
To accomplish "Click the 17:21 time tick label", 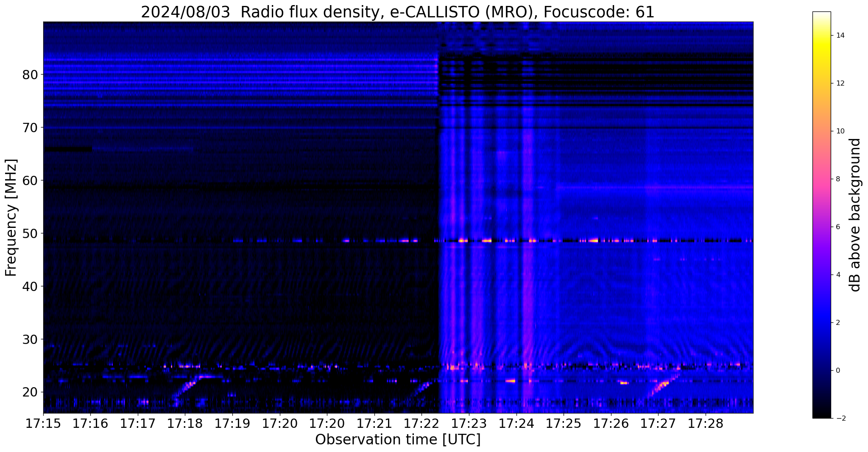I will [x=374, y=424].
